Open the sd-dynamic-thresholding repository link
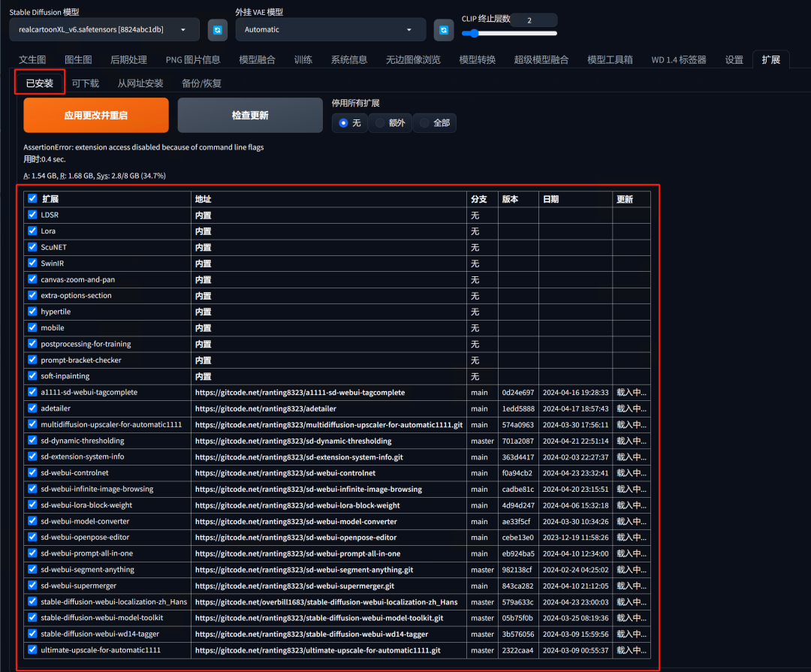 pyautogui.click(x=294, y=441)
